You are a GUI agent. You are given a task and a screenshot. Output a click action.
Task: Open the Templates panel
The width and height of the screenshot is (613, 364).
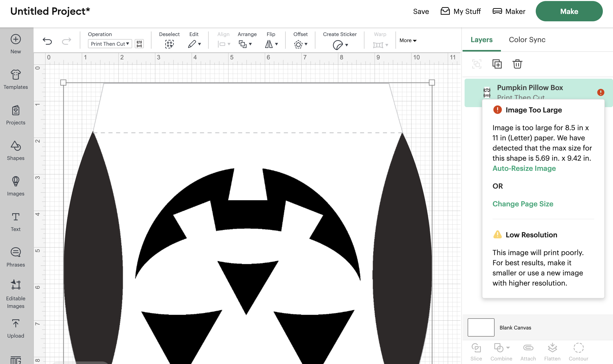[x=16, y=79]
